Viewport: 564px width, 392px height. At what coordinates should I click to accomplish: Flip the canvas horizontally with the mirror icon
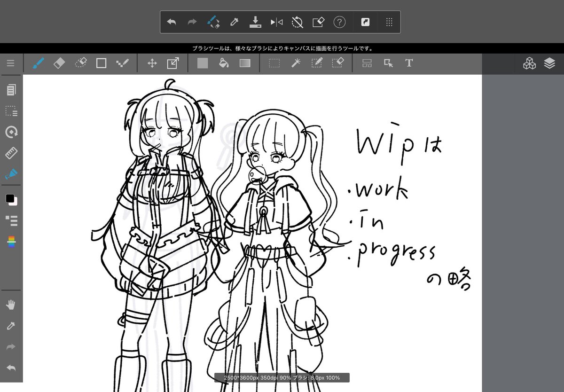point(276,22)
